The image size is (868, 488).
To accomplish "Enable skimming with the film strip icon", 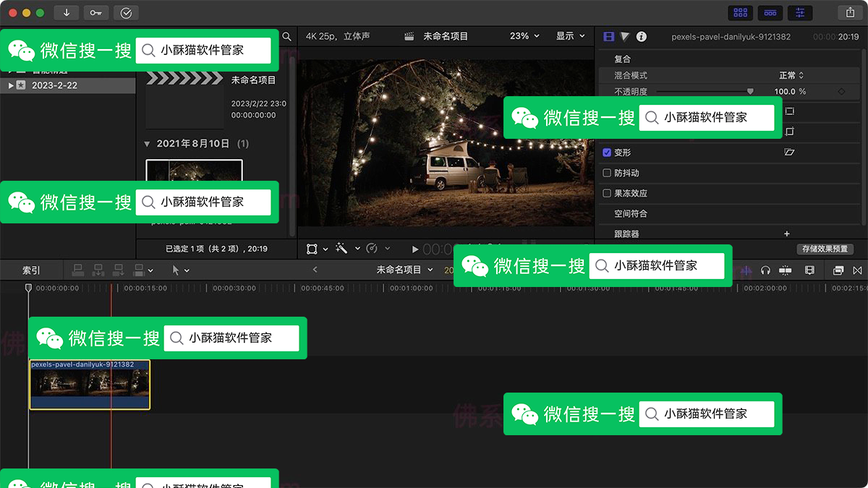I will click(810, 270).
